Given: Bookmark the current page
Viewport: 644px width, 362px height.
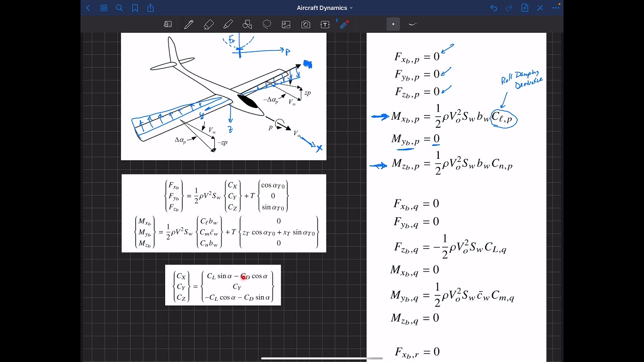Looking at the screenshot, I should tap(135, 8).
